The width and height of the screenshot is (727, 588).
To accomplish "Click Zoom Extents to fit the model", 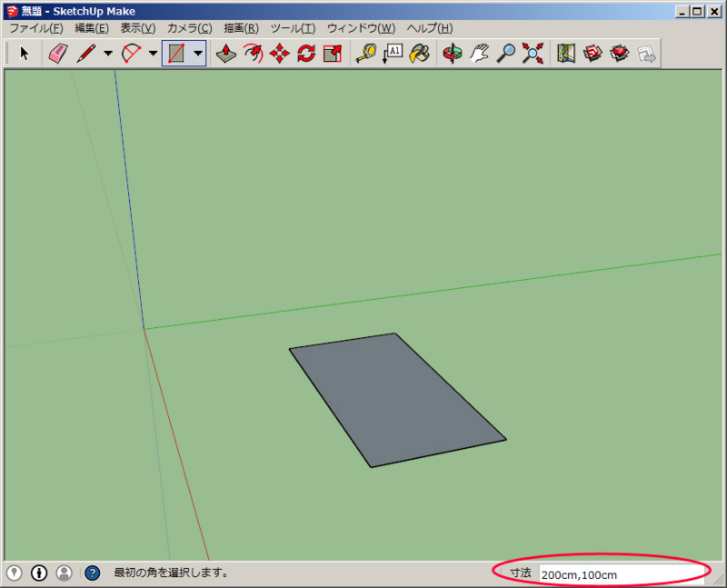I will (x=533, y=55).
